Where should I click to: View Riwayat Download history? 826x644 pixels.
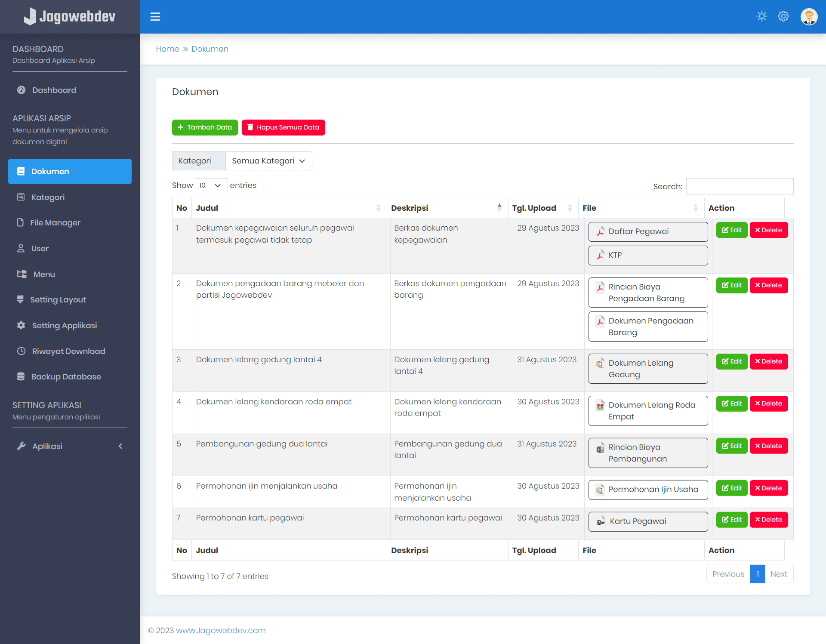tap(70, 351)
